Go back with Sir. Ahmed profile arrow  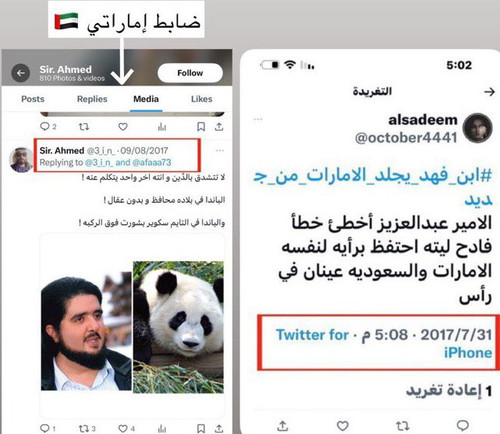pyautogui.click(x=21, y=73)
